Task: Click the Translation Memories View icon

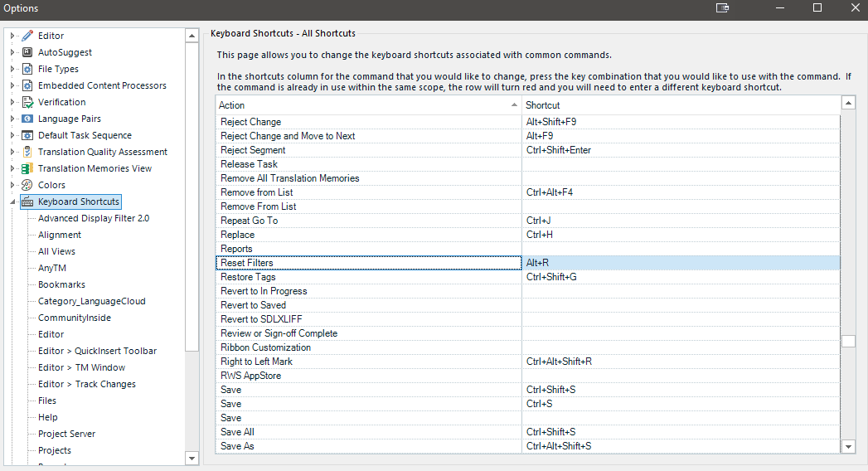Action: click(27, 169)
